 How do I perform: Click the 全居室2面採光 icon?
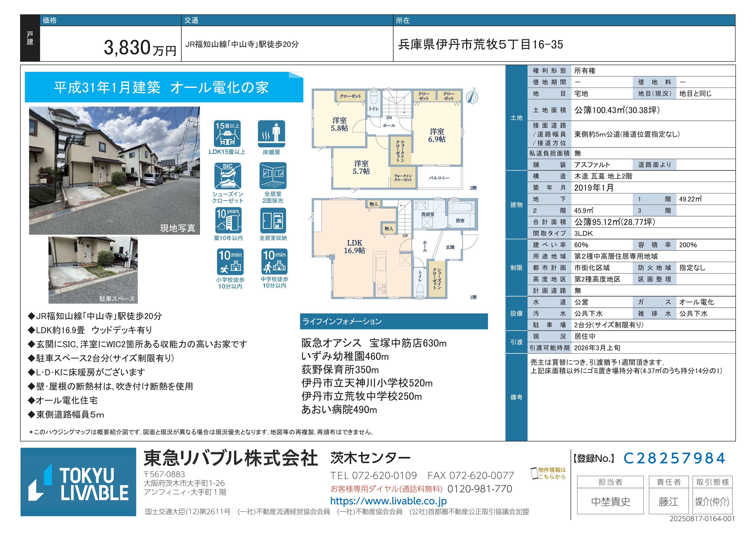273,176
